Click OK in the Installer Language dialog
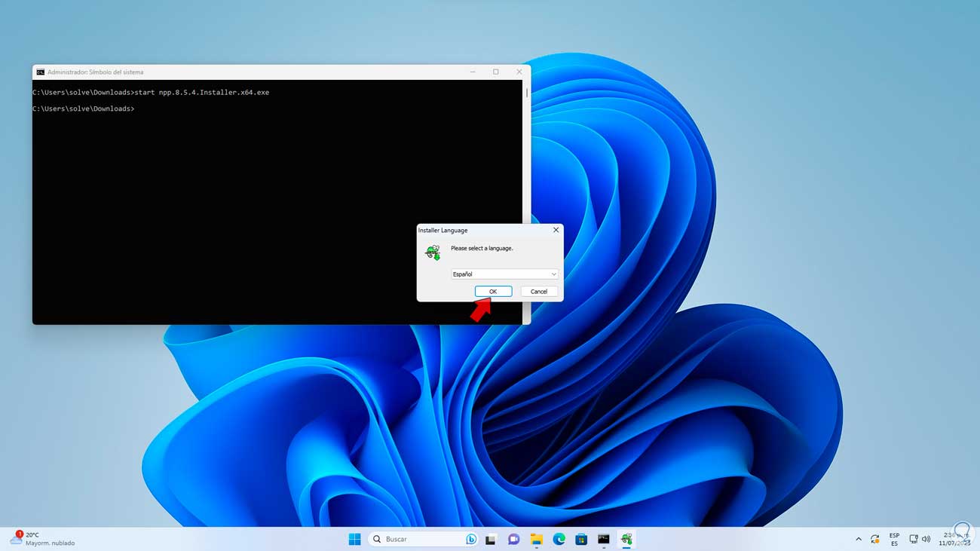 pos(493,292)
